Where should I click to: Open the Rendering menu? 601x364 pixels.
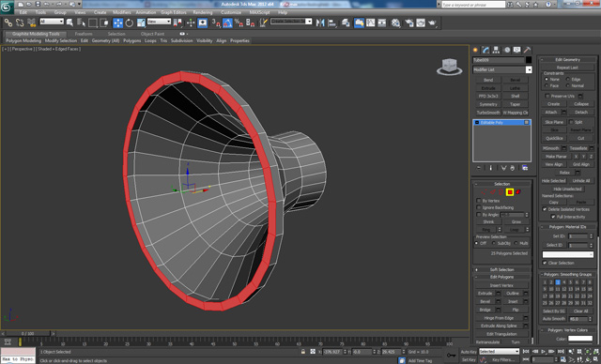click(203, 12)
